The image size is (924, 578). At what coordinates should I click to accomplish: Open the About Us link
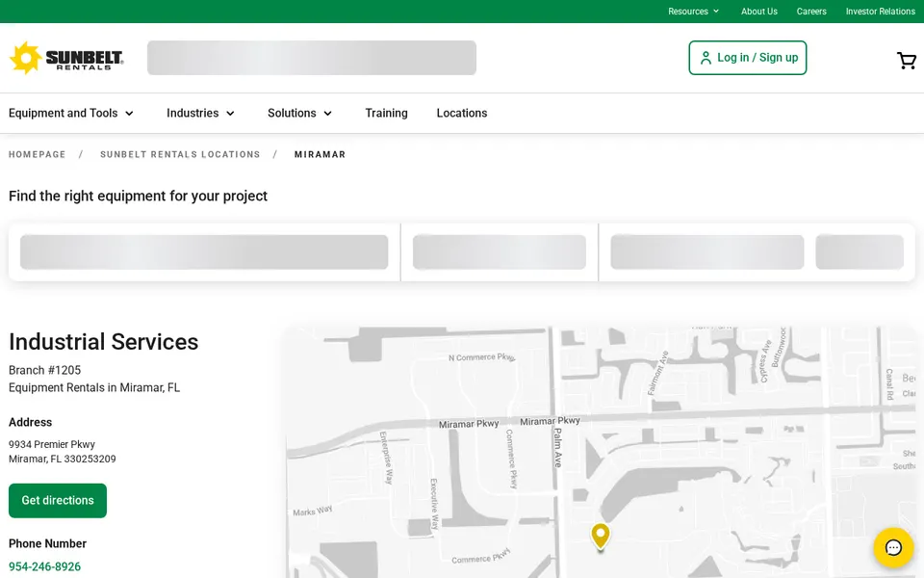pos(759,12)
